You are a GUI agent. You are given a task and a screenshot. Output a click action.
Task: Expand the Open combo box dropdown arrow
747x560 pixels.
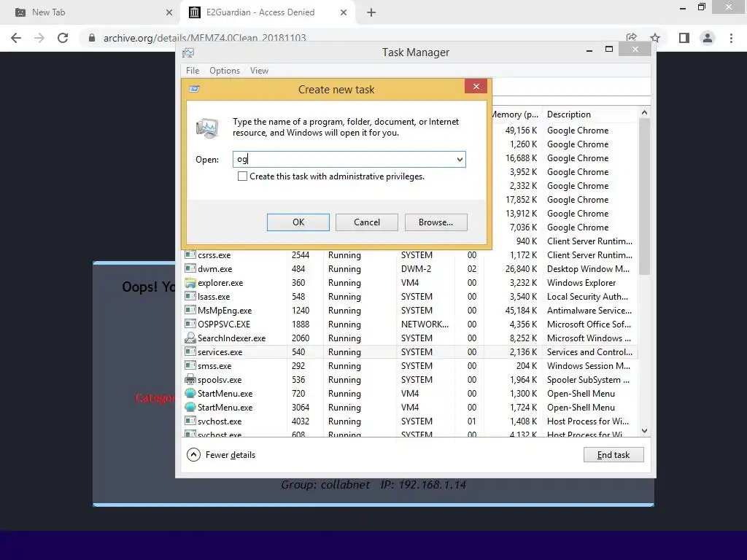pos(460,160)
